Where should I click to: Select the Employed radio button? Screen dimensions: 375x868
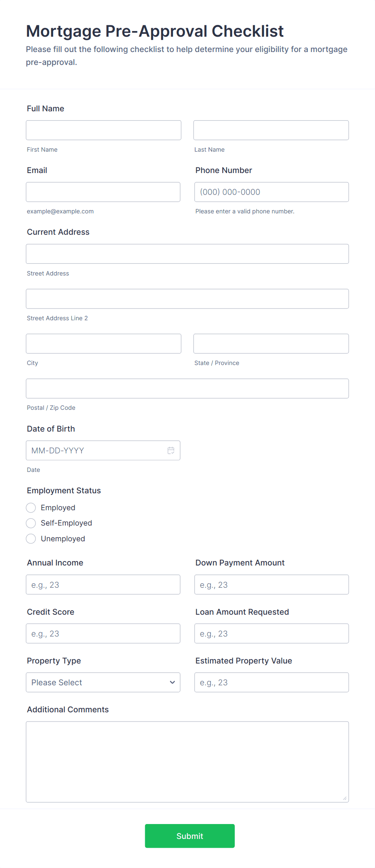point(31,507)
